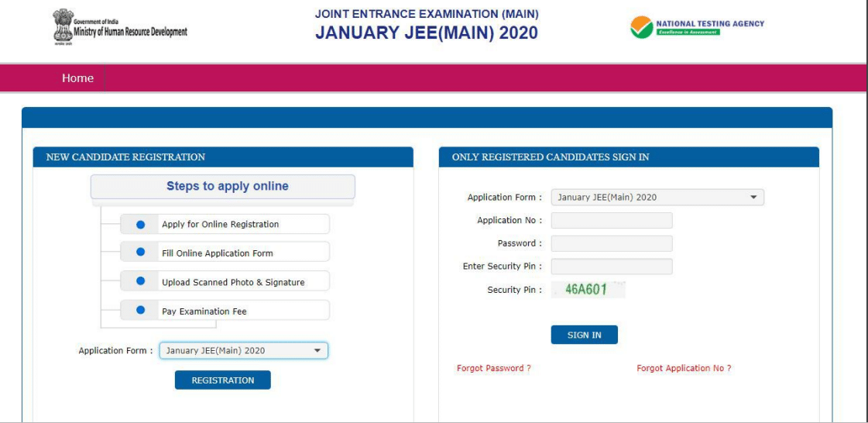Expand Application Form dropdown in sign-in panel

657,198
